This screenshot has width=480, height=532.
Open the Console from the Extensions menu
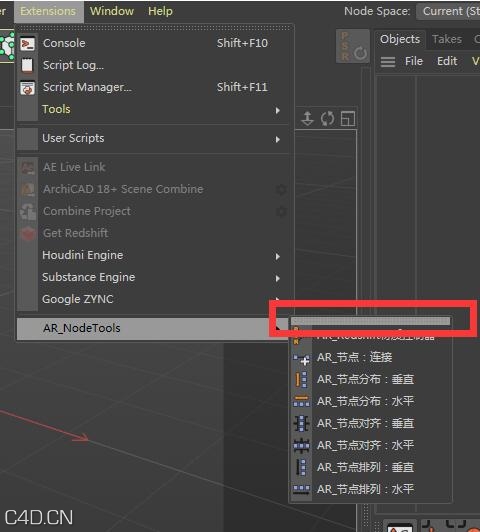pos(153,43)
